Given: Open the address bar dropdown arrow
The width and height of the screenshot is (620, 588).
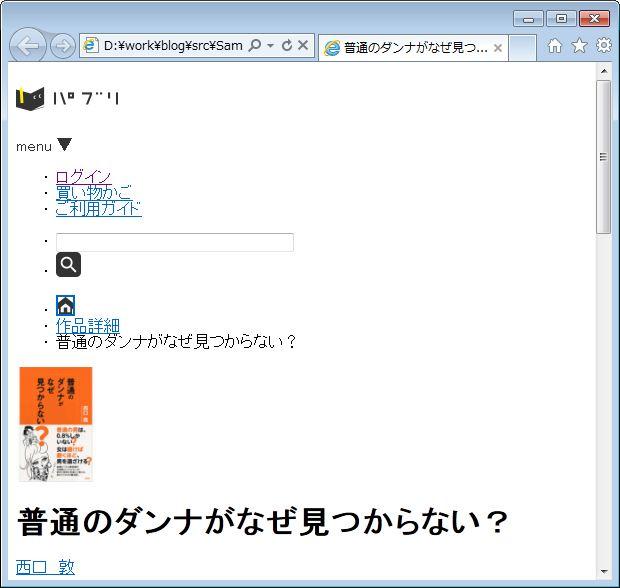Looking at the screenshot, I should (x=270, y=46).
